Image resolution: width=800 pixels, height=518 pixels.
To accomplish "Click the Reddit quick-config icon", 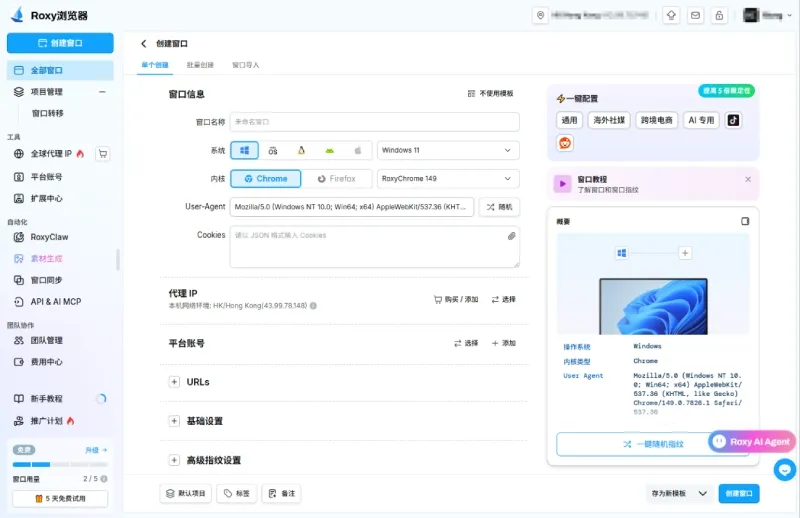I will pos(565,143).
